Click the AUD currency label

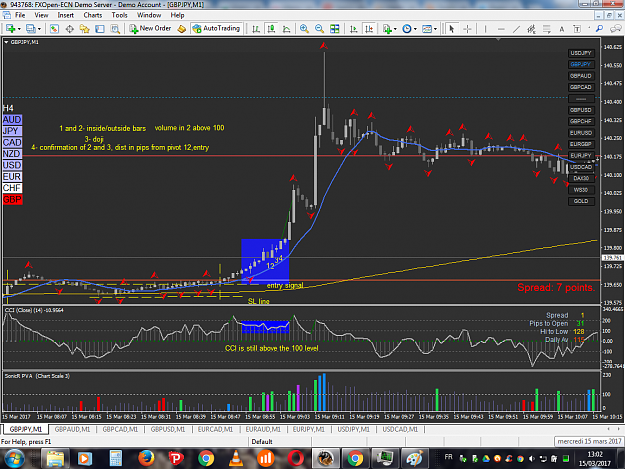[12, 120]
